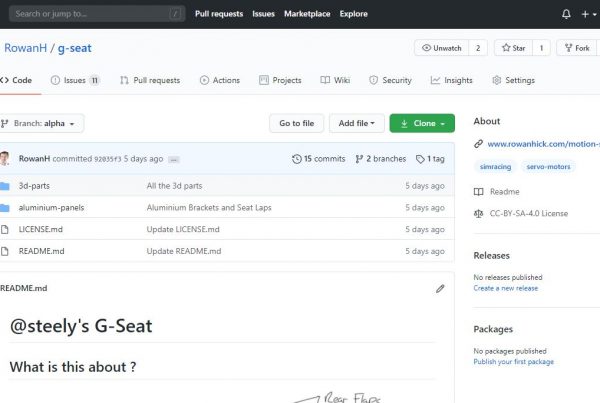This screenshot has width=600, height=403.
Task: Click the README.md file icon
Action: pos(5,251)
